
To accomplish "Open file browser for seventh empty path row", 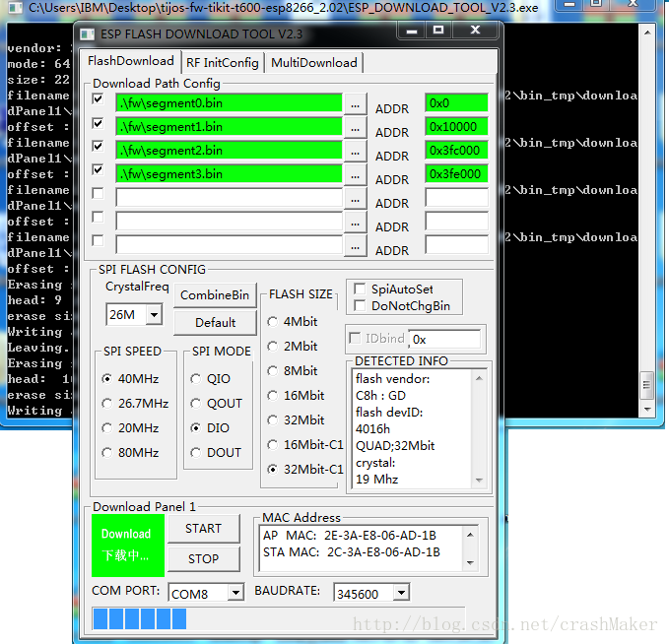I will pyautogui.click(x=355, y=245).
